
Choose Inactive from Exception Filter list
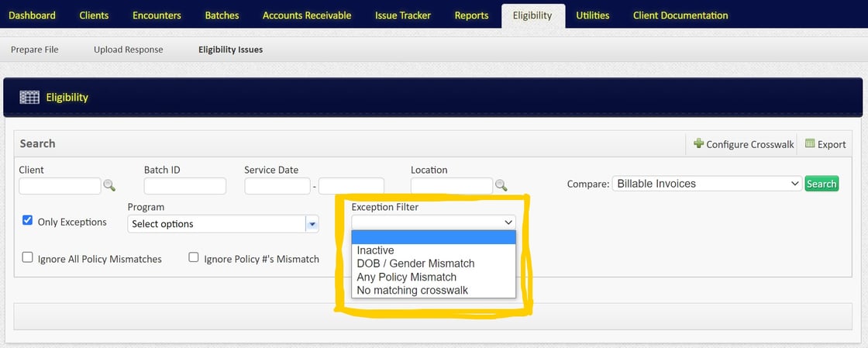click(433, 250)
